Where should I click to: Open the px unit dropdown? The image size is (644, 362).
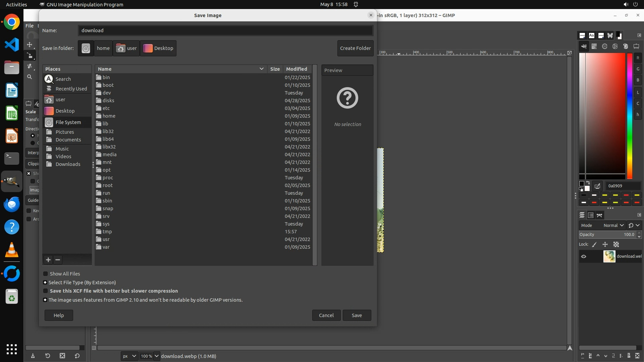click(129, 356)
